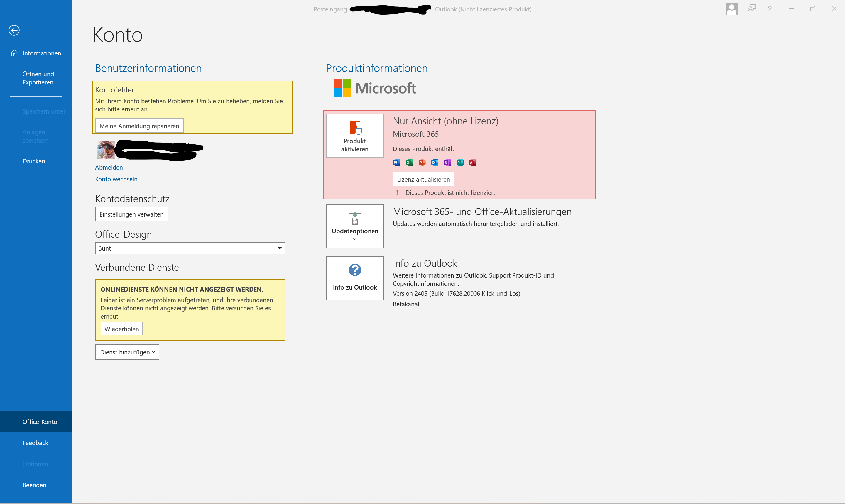Open the Informationen menu item
Screen dimensions: 845x504
pyautogui.click(x=41, y=53)
